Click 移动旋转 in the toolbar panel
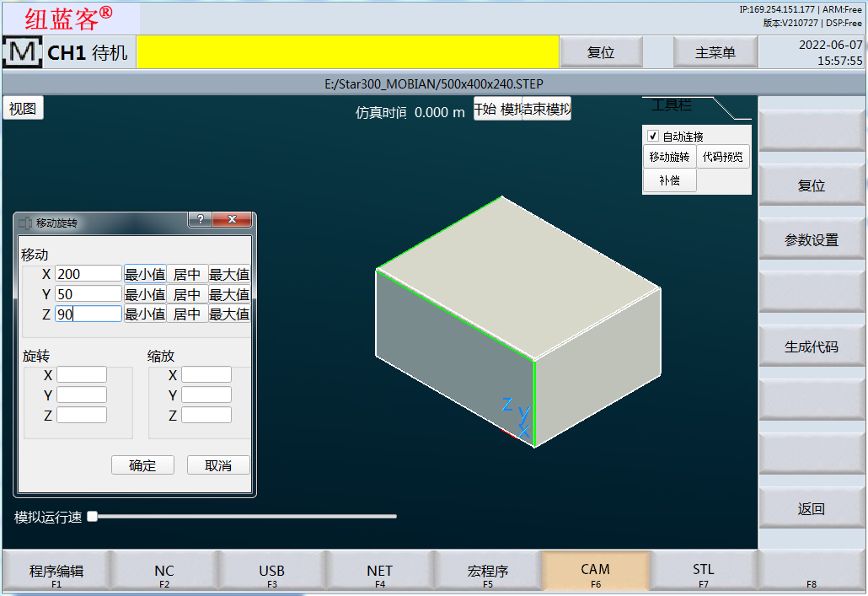The width and height of the screenshot is (868, 596). (x=670, y=157)
